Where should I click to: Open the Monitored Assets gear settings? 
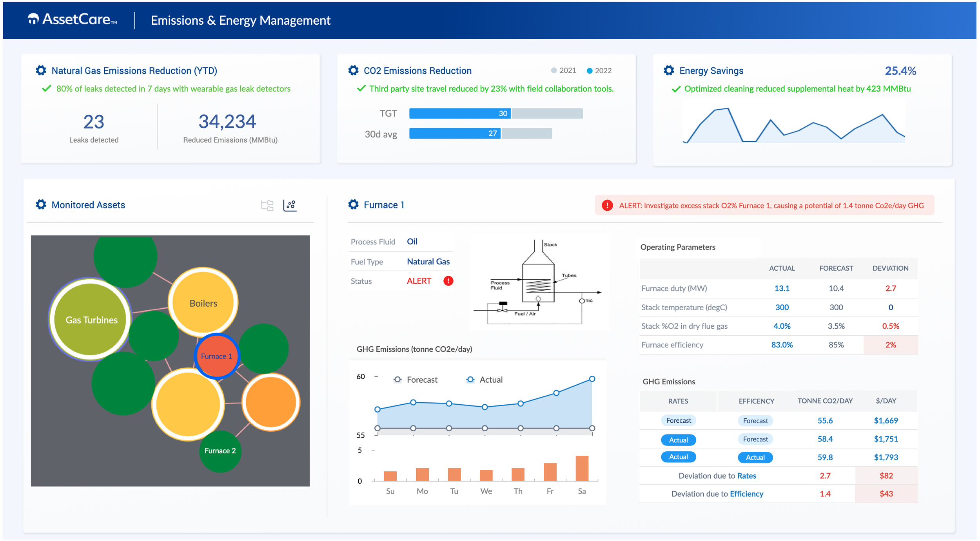41,204
